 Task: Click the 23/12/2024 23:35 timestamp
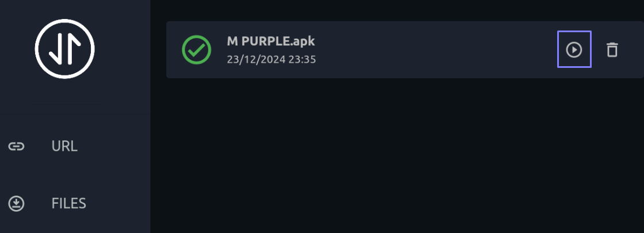271,60
